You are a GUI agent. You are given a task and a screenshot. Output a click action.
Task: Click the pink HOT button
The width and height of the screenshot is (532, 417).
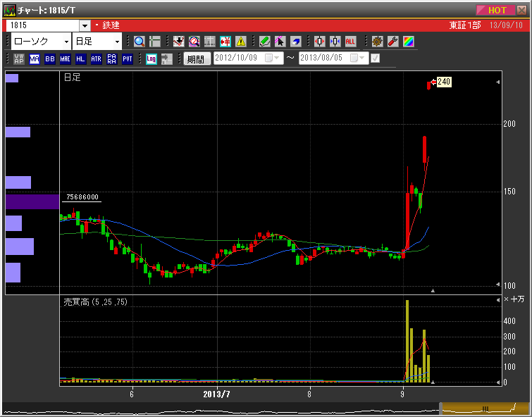(497, 10)
